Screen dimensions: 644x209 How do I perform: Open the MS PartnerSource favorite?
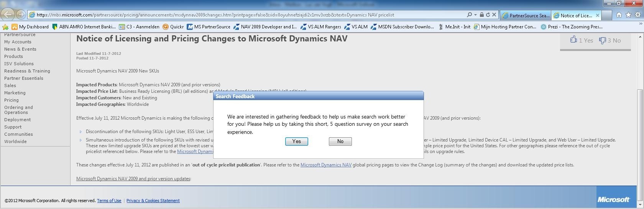[x=209, y=27]
